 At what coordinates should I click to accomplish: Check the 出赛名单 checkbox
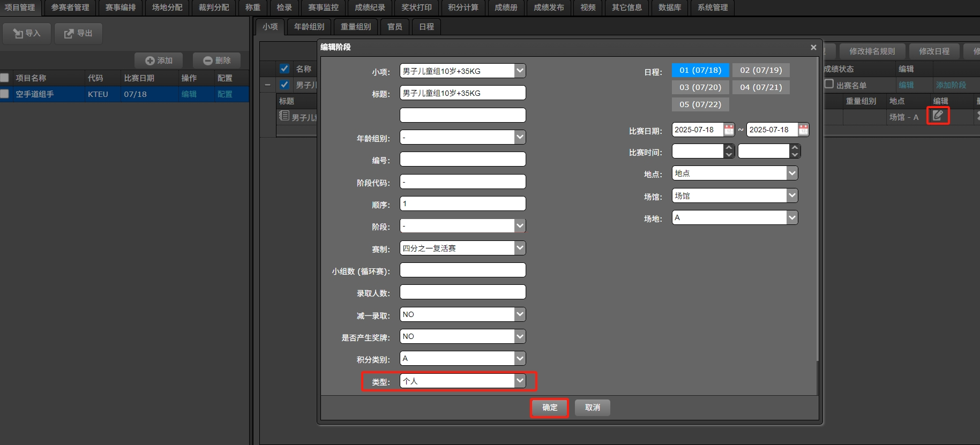pos(829,84)
